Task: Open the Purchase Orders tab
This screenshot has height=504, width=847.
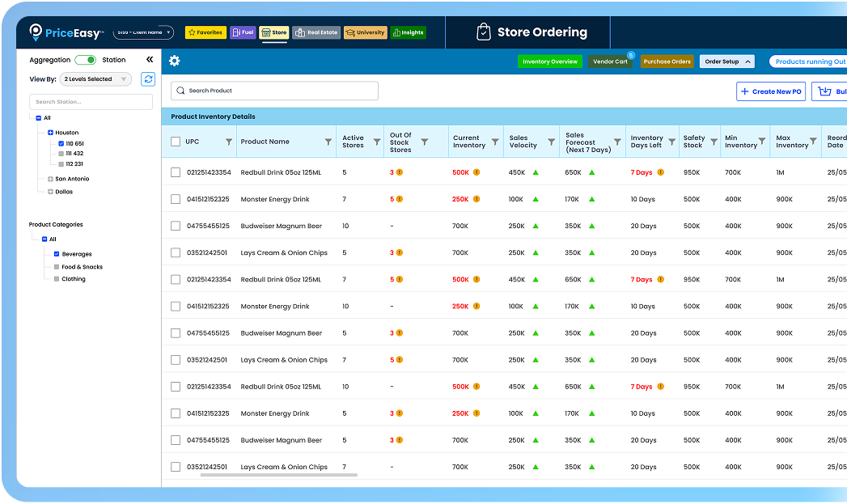Action: tap(667, 61)
